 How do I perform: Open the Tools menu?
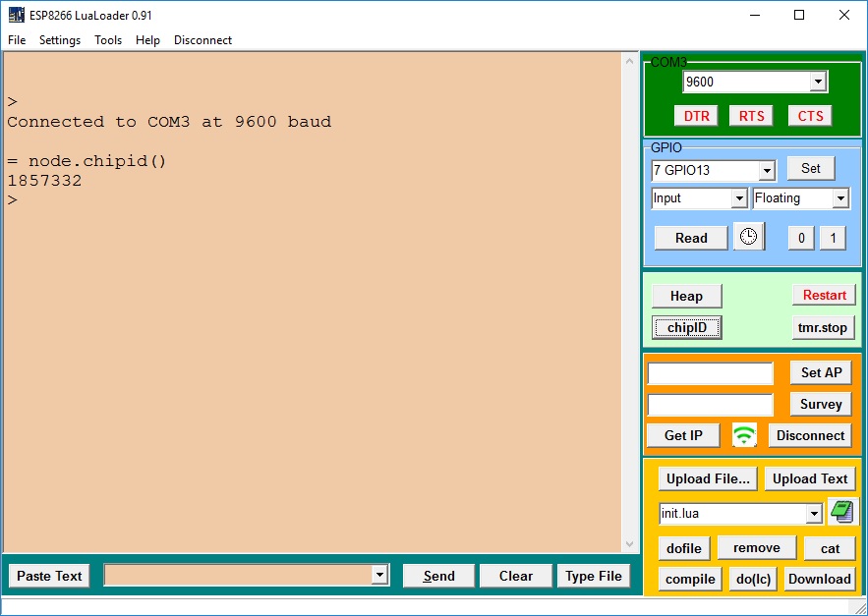tap(108, 40)
